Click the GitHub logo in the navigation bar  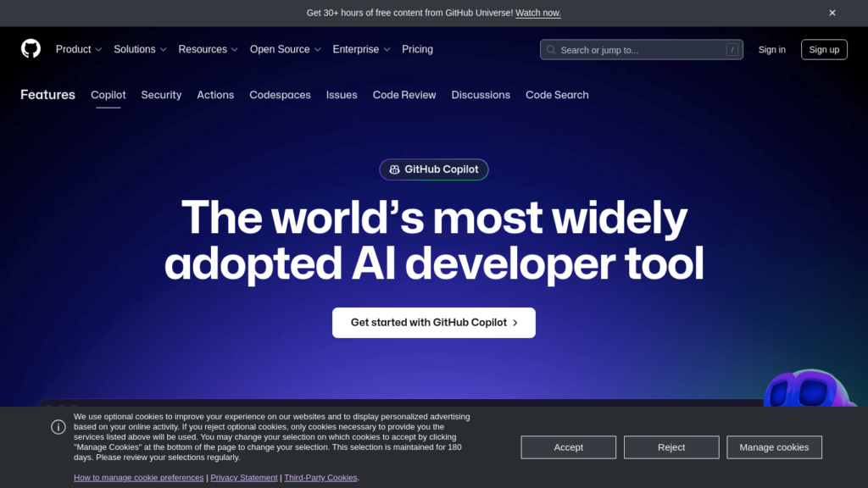click(31, 49)
